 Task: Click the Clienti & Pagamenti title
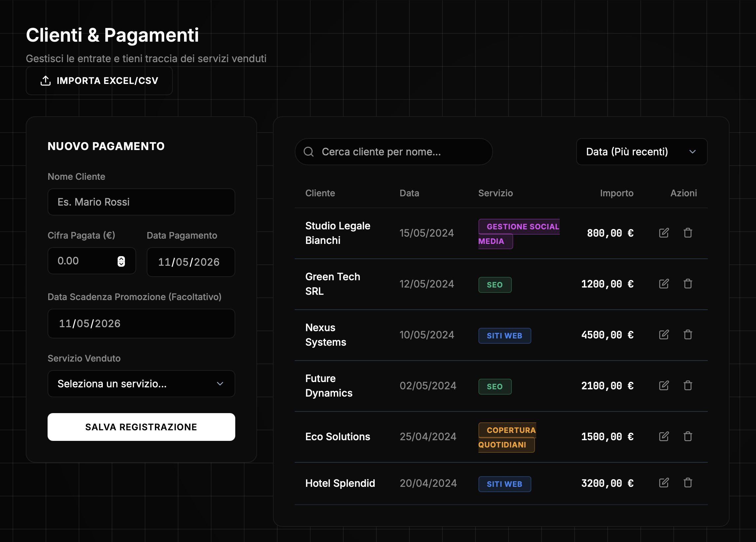(112, 35)
